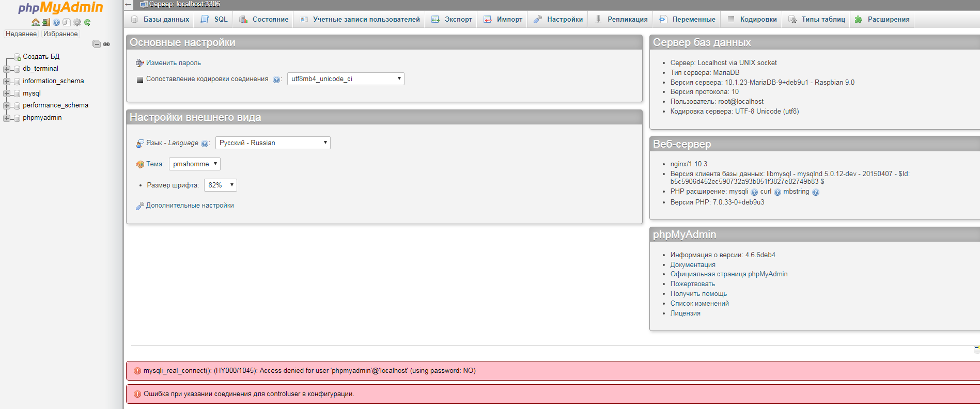Expand information_schema database node
The width and height of the screenshot is (980, 409).
point(7,81)
